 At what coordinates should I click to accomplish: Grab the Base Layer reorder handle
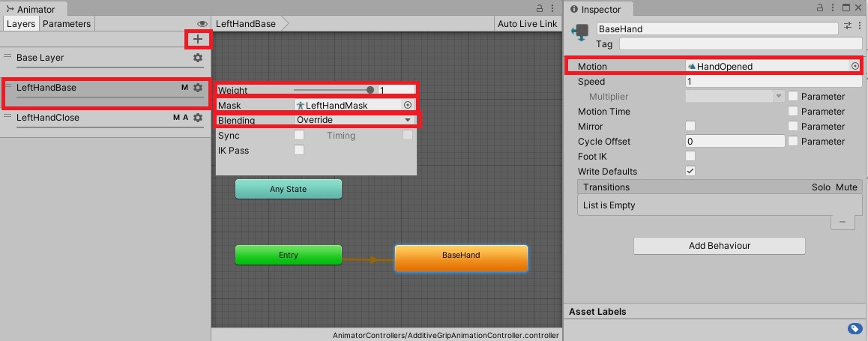coord(7,56)
